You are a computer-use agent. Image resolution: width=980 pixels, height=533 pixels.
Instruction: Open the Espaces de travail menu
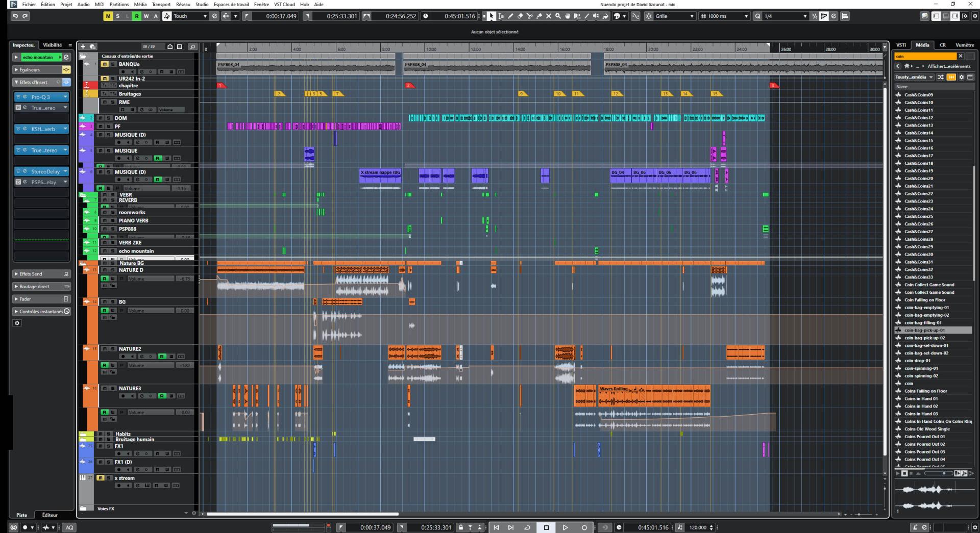tap(231, 4)
